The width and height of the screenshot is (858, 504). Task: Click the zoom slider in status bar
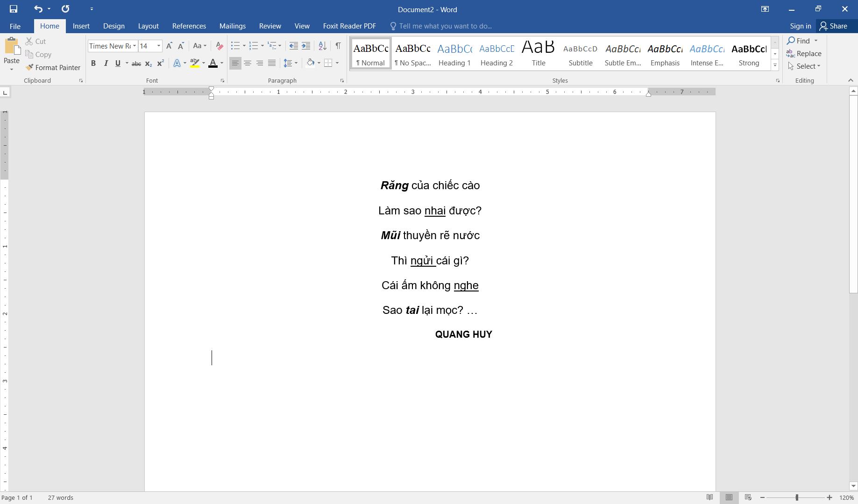pos(796,497)
